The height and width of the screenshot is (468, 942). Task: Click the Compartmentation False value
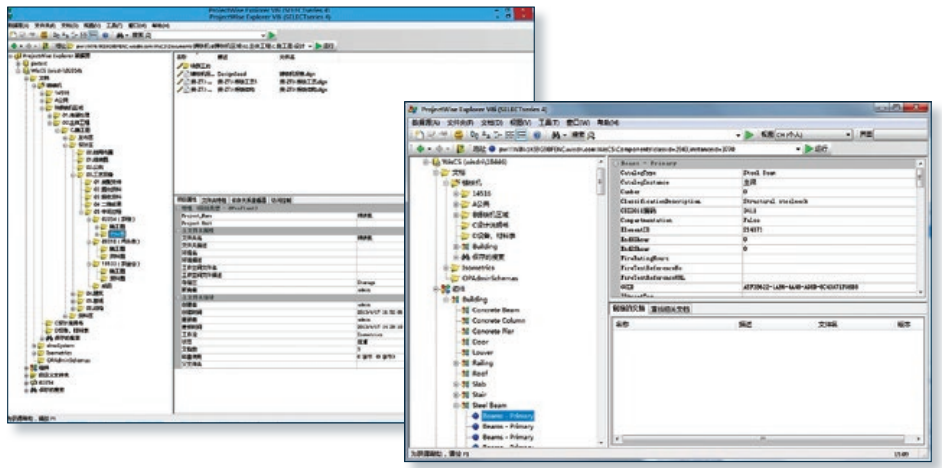click(752, 220)
